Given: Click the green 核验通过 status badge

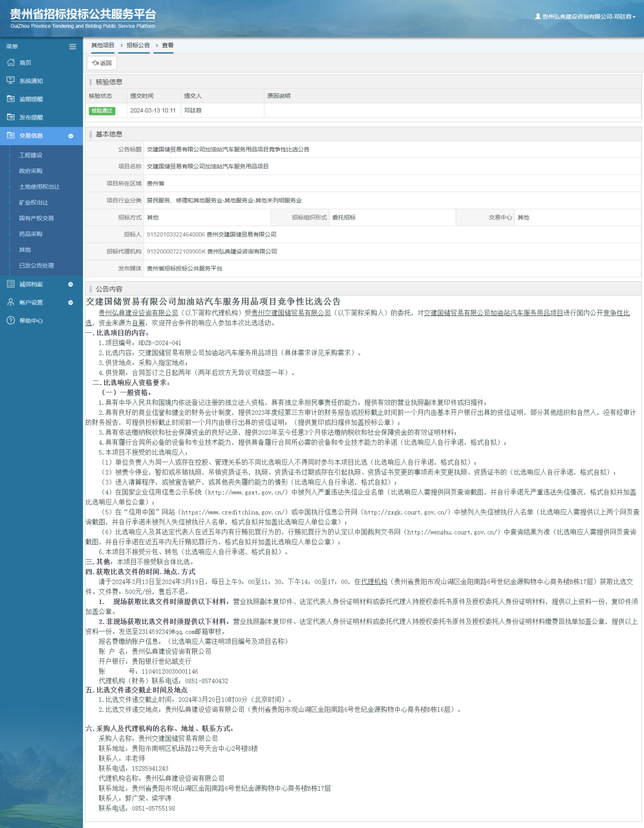Looking at the screenshot, I should click(102, 111).
